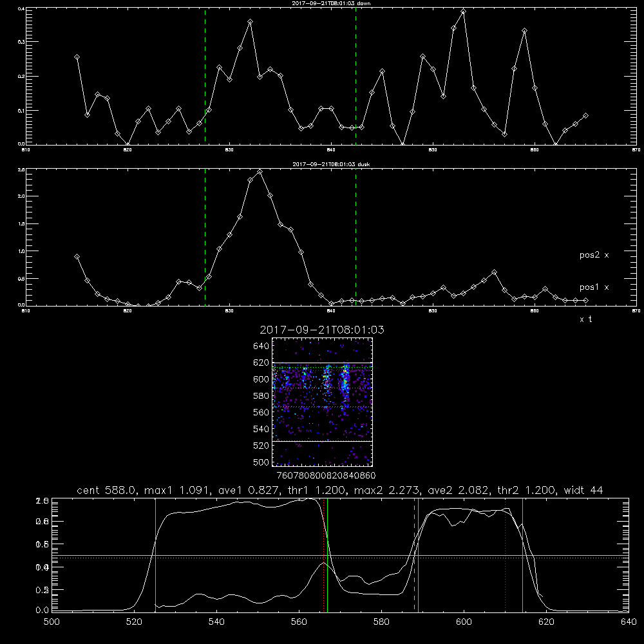Click the highest peak marker in dusk plot
644x644 pixels.
tap(260, 172)
